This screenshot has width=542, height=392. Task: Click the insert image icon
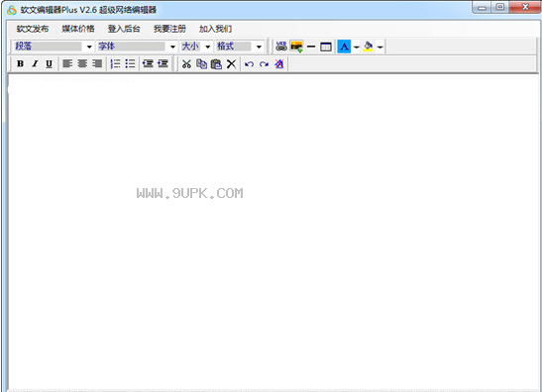[x=296, y=46]
